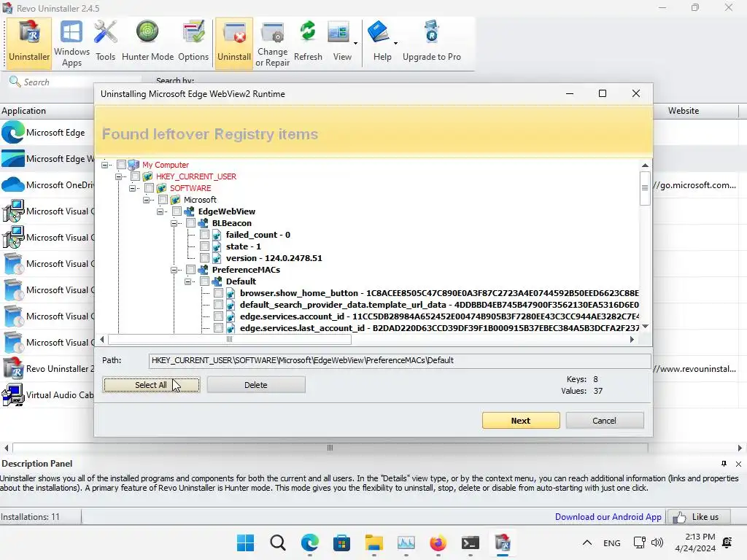This screenshot has width=747, height=560.
Task: Click main list horizontal scrollbar thumb
Action: pyautogui.click(x=330, y=448)
